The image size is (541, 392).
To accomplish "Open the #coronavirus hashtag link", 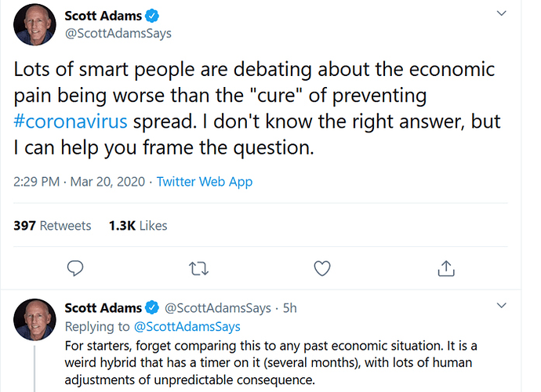I will click(71, 122).
